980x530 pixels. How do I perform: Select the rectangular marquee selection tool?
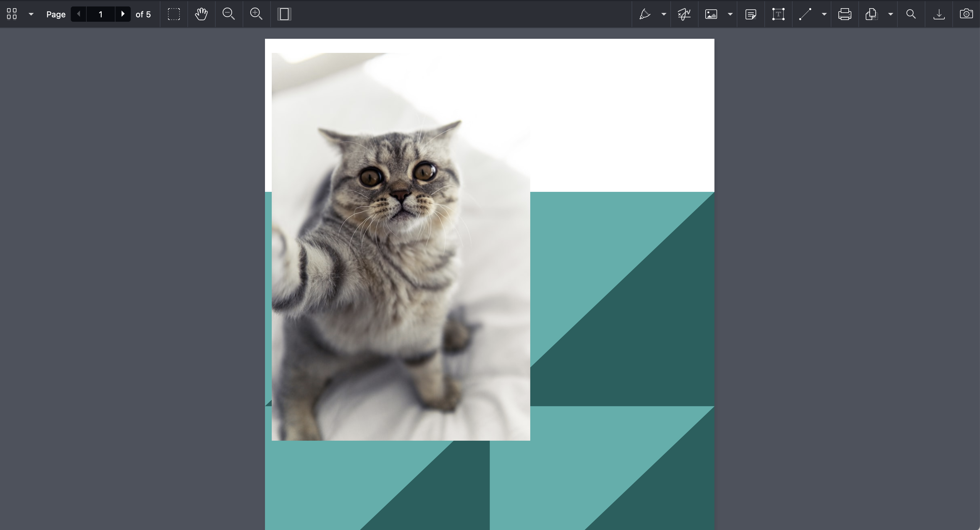[x=174, y=14]
